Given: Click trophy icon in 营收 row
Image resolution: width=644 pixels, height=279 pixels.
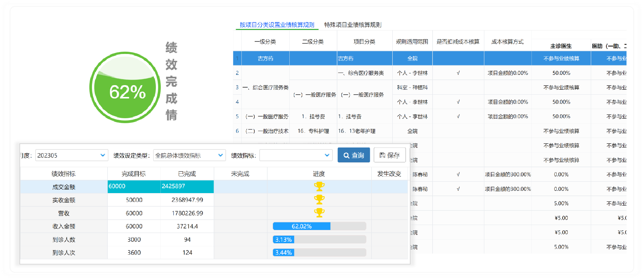Looking at the screenshot, I should (319, 212).
